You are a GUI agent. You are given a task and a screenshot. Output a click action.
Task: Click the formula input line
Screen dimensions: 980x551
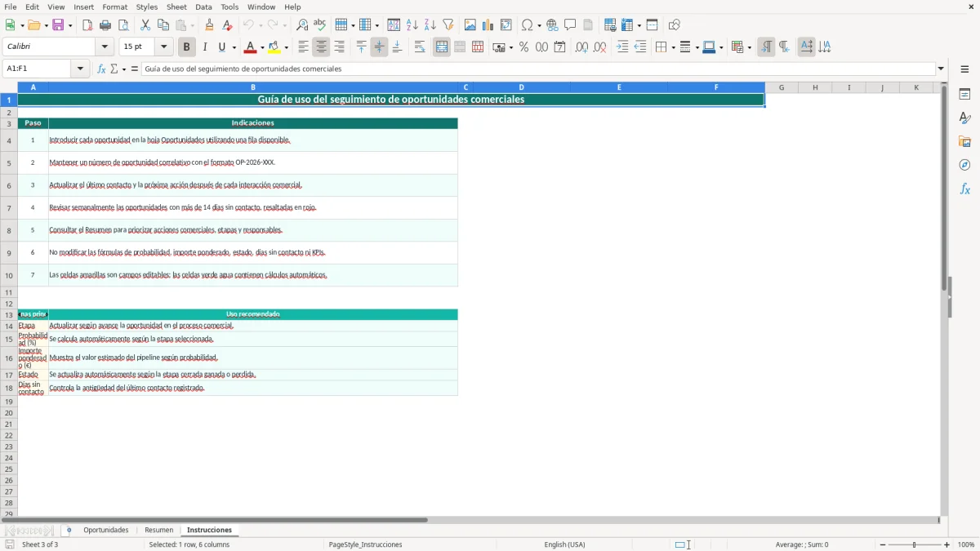(538, 69)
